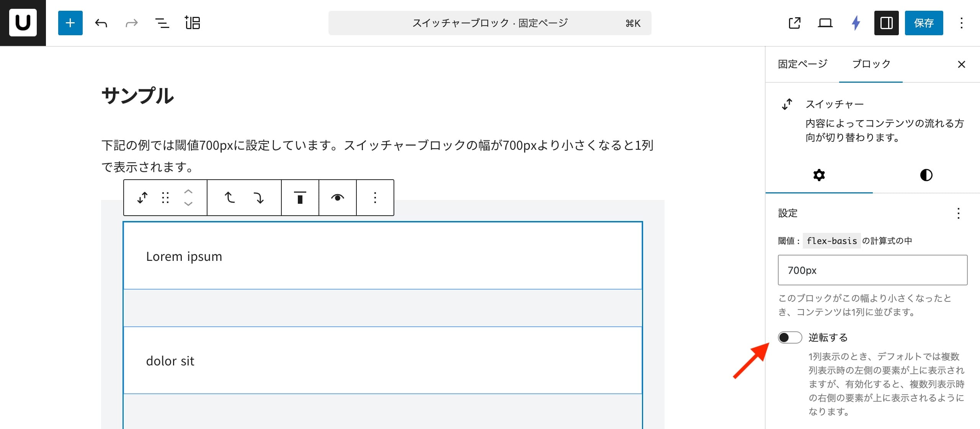Open the document overview list view
This screenshot has width=980, height=429.
tap(162, 23)
